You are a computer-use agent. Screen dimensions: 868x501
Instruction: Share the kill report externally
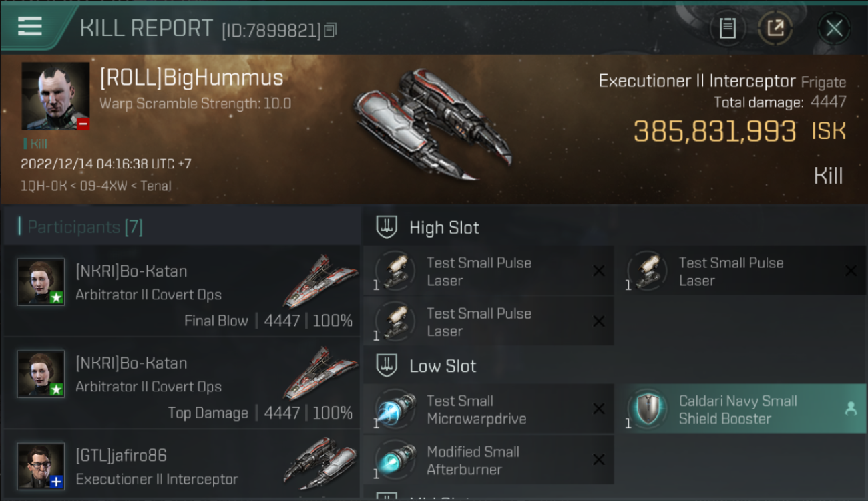pos(775,29)
